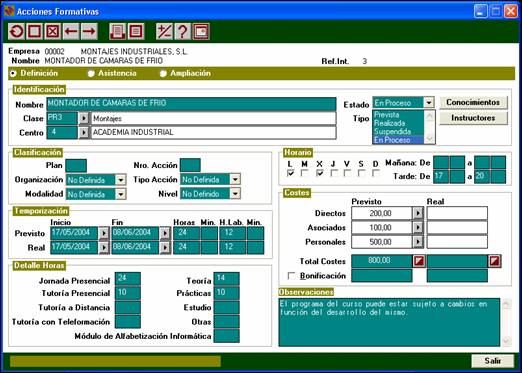Viewport: 522px width, 373px height.
Task: Click the calendar window toolbar icon
Action: (x=201, y=32)
